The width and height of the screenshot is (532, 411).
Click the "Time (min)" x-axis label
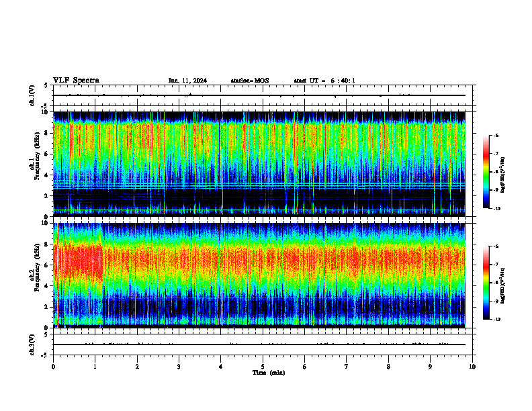pyautogui.click(x=269, y=373)
